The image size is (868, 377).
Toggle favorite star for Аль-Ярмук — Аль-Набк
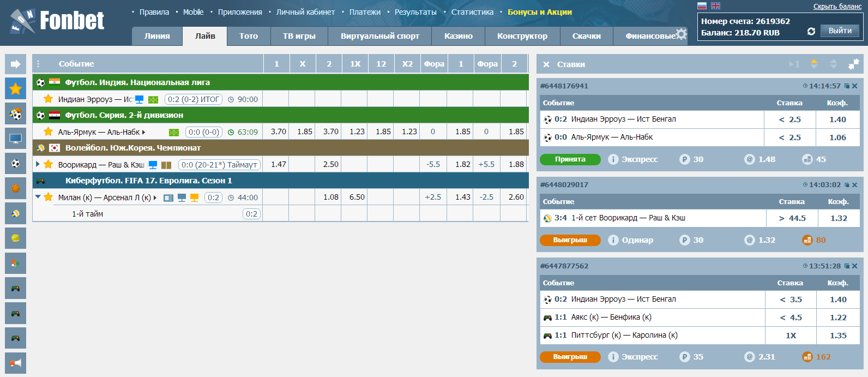[48, 131]
